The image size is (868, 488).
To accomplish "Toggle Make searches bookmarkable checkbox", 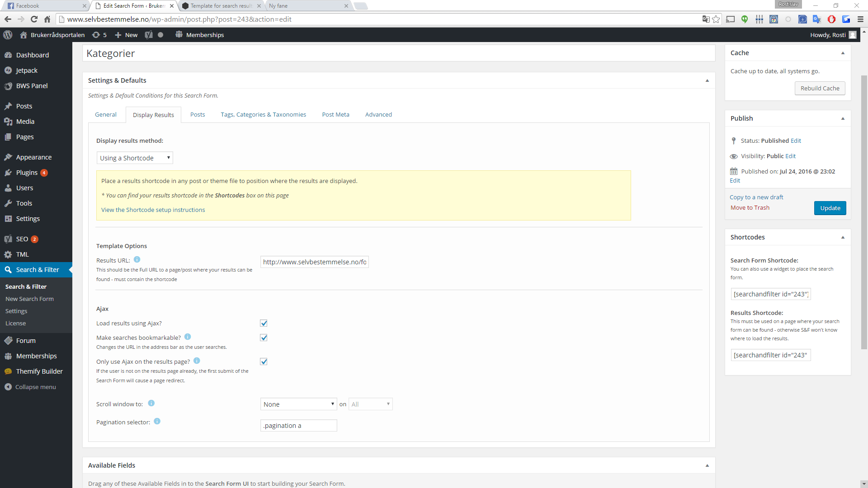I will coord(264,338).
